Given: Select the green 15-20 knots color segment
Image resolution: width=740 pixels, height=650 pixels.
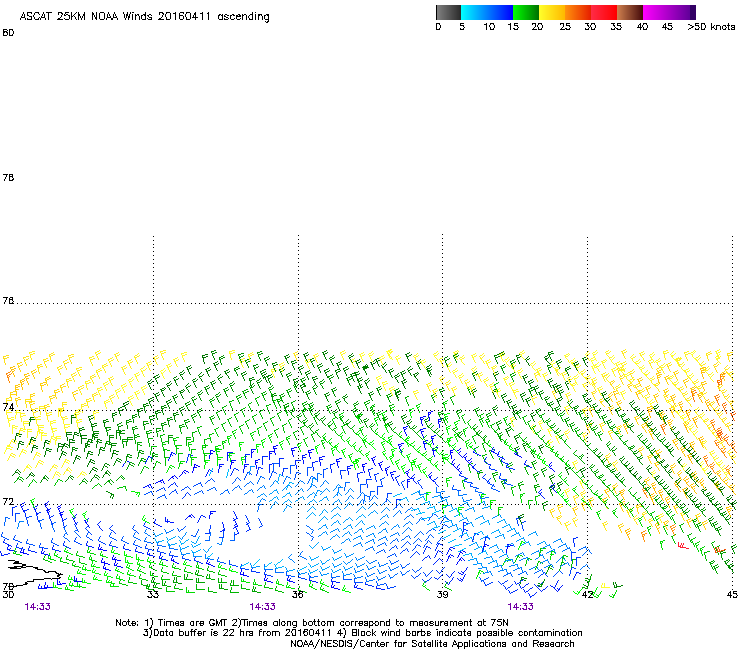Looking at the screenshot, I should (x=526, y=12).
